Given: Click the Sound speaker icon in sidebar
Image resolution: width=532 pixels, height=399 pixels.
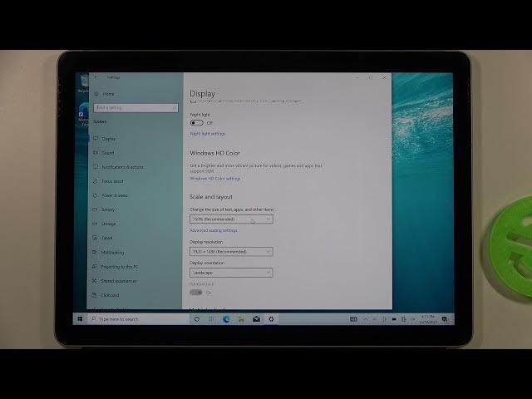Looking at the screenshot, I should pyautogui.click(x=96, y=153).
